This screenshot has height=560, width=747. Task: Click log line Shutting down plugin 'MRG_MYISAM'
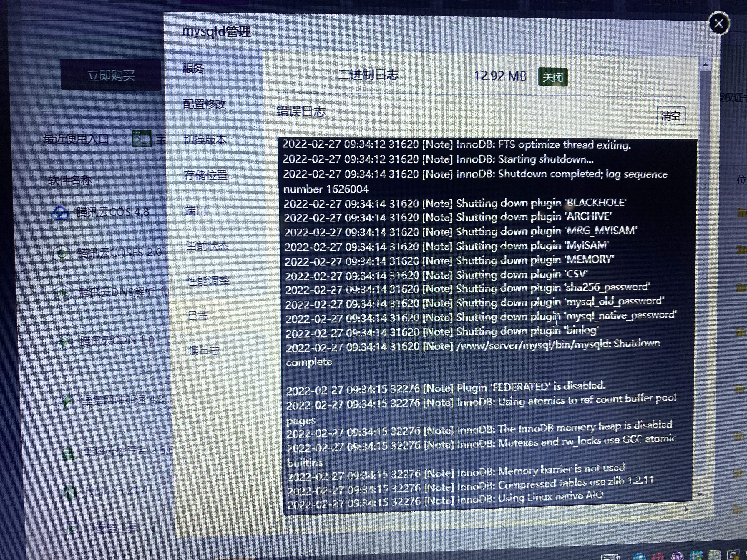(x=461, y=231)
